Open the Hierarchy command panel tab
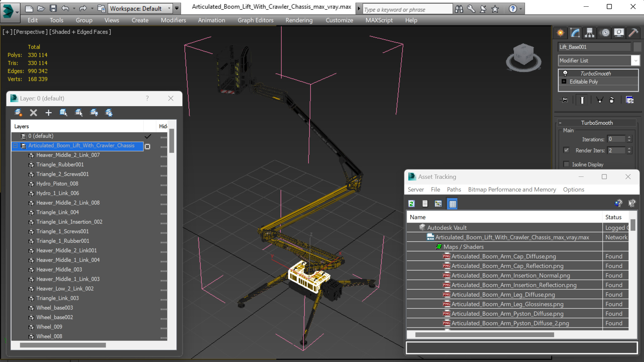644x362 pixels. tap(589, 32)
